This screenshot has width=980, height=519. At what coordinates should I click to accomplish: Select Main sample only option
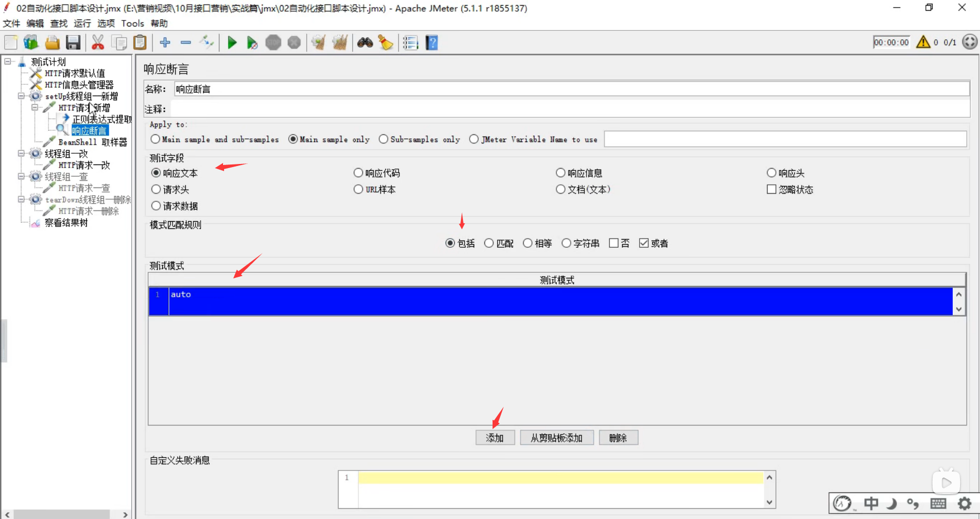tap(329, 139)
